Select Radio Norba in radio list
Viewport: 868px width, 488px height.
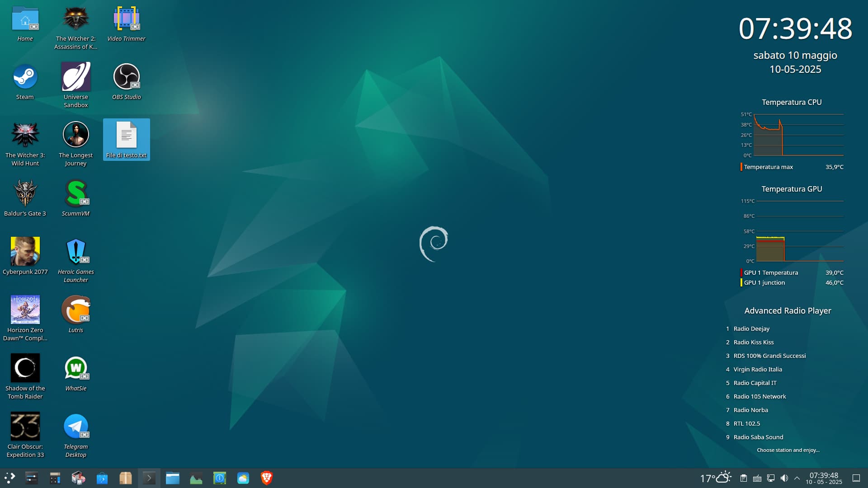point(751,410)
